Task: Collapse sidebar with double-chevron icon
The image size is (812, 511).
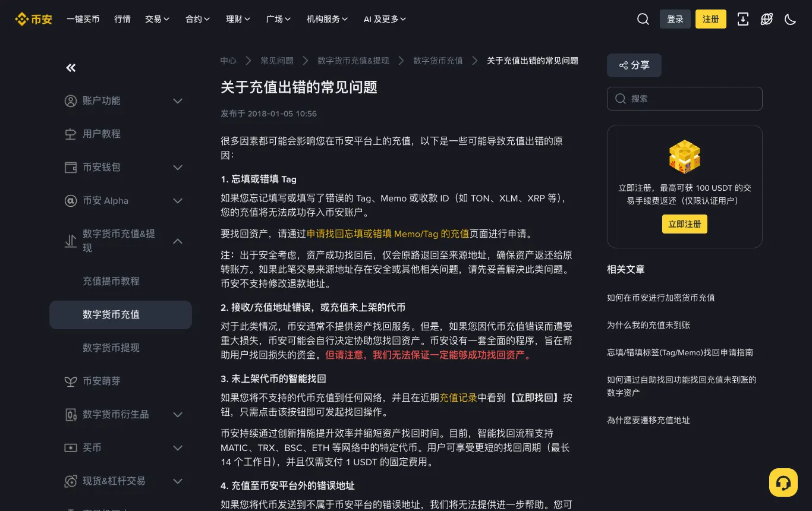Action: pos(71,68)
